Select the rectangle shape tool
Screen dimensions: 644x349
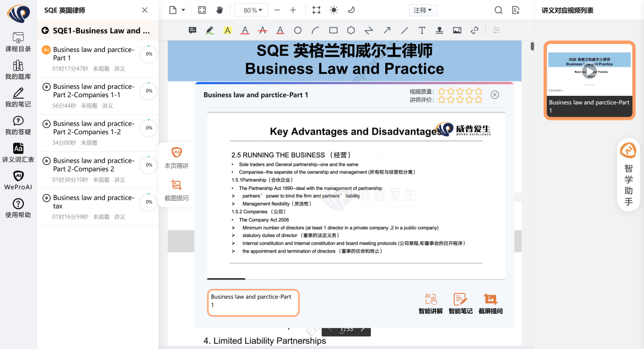[x=333, y=30]
